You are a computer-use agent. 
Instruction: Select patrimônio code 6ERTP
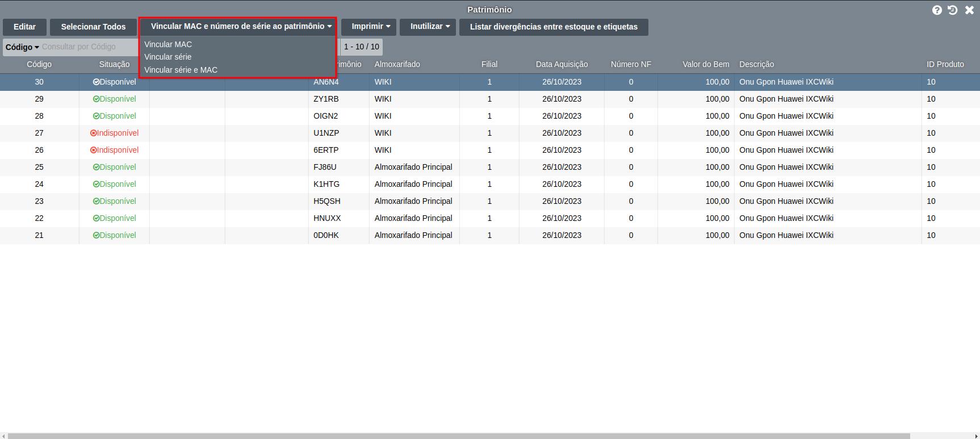pyautogui.click(x=326, y=150)
